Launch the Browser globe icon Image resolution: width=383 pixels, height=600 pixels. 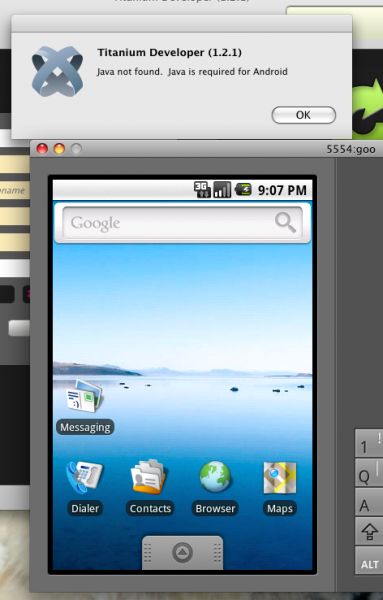[215, 478]
